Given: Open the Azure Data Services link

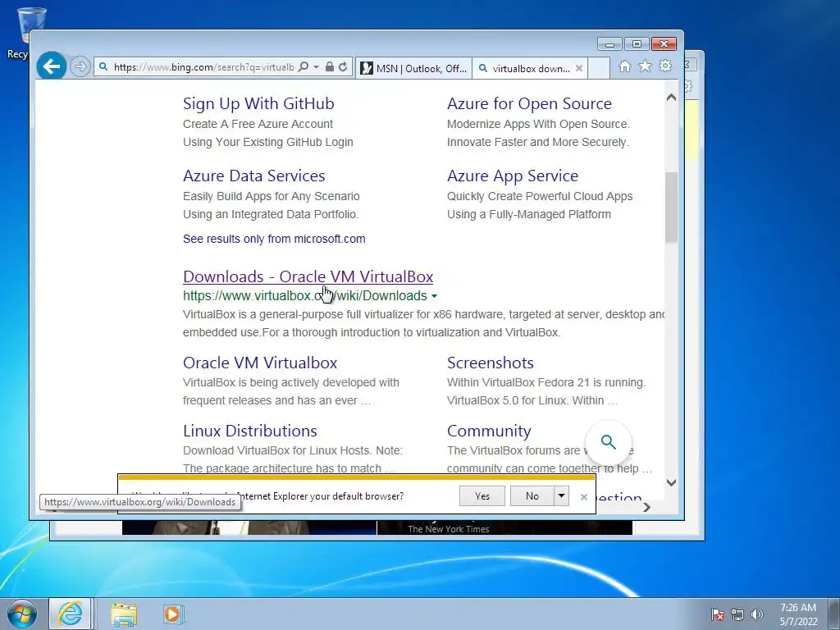Looking at the screenshot, I should tap(254, 176).
